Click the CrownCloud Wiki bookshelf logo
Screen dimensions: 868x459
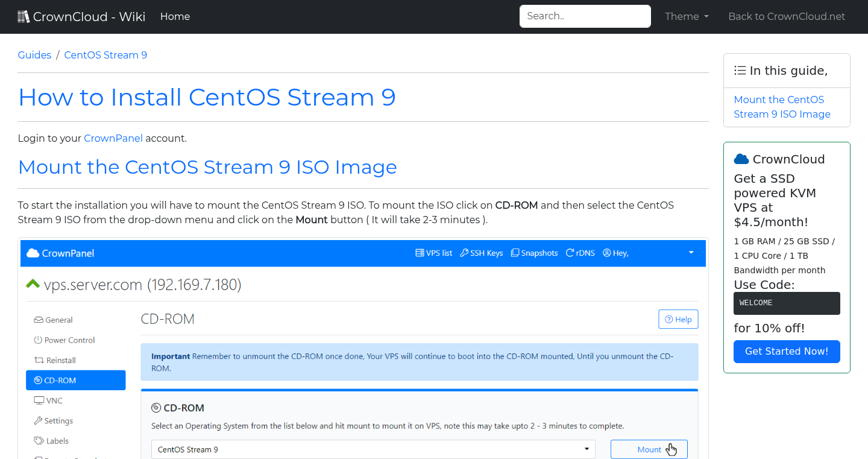point(24,16)
